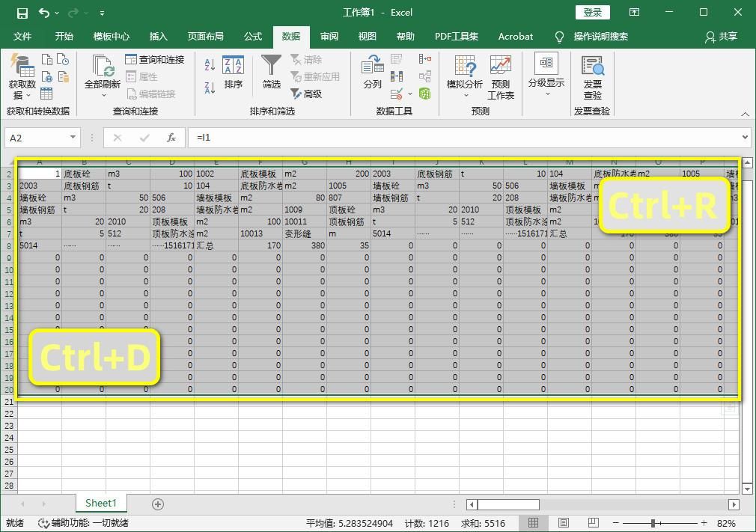
Task: Click the From Web import icon
Action: coord(46,76)
